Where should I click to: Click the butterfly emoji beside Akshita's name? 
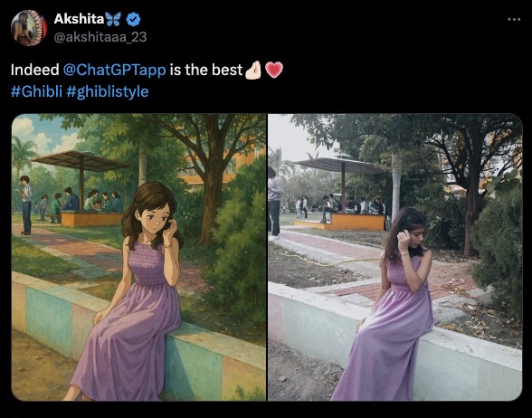(113, 19)
